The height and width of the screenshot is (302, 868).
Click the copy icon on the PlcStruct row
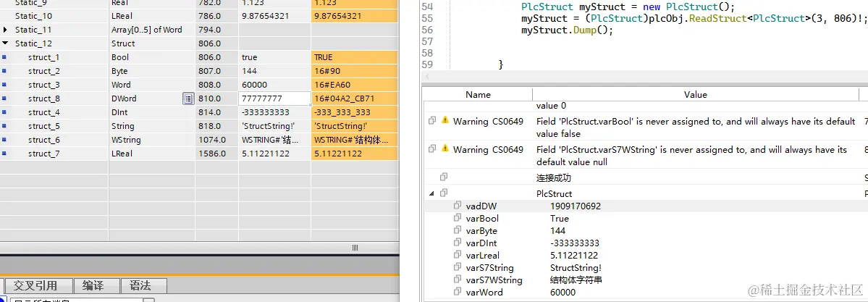pos(444,193)
